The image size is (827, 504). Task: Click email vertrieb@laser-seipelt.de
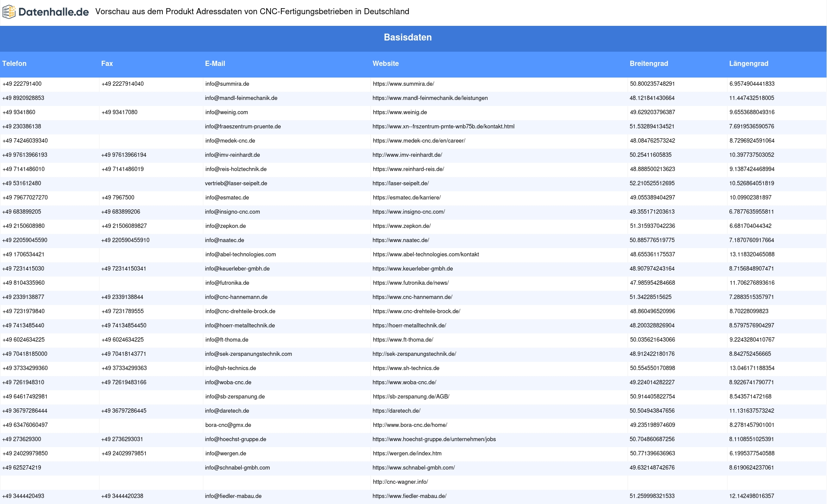pos(236,184)
